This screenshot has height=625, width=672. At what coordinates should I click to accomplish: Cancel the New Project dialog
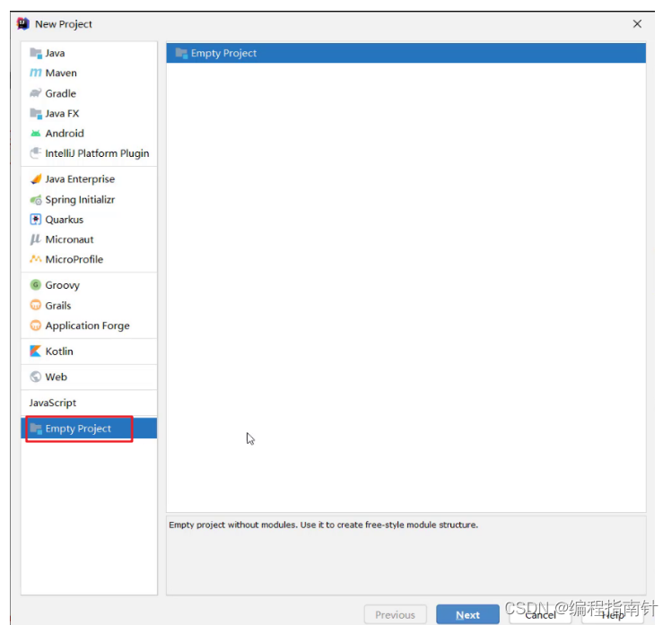540,615
